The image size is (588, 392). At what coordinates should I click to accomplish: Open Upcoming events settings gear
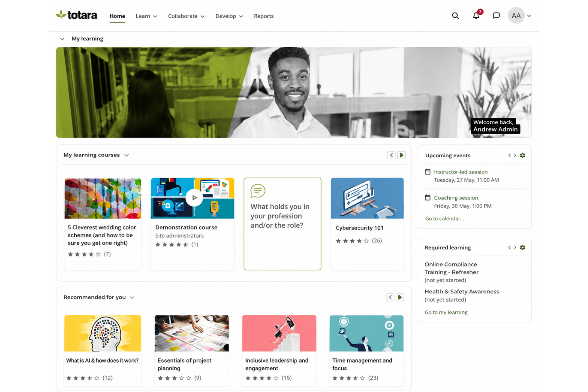(522, 155)
